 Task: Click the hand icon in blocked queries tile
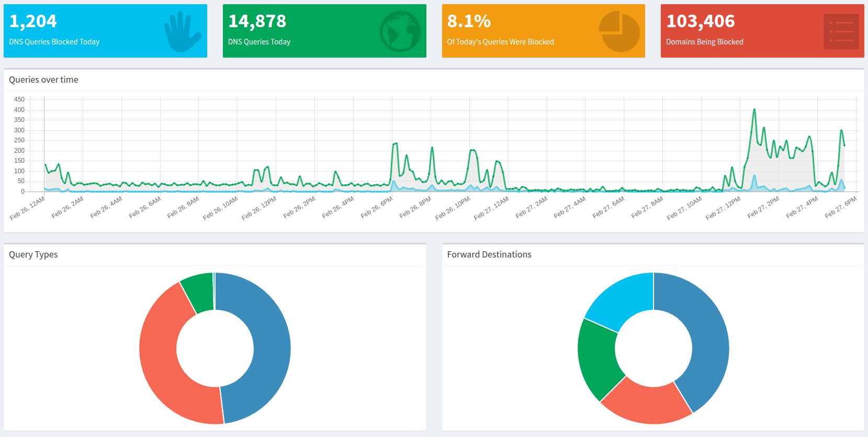[x=182, y=31]
